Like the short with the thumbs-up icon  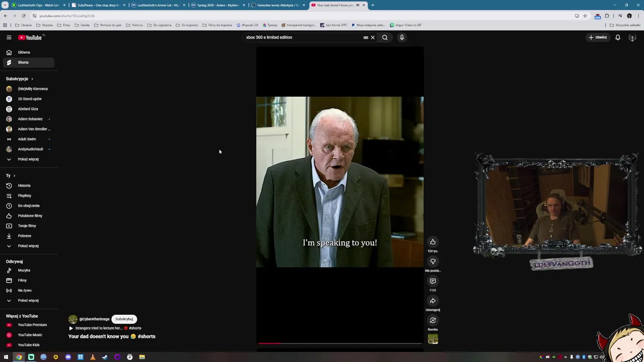point(433,242)
